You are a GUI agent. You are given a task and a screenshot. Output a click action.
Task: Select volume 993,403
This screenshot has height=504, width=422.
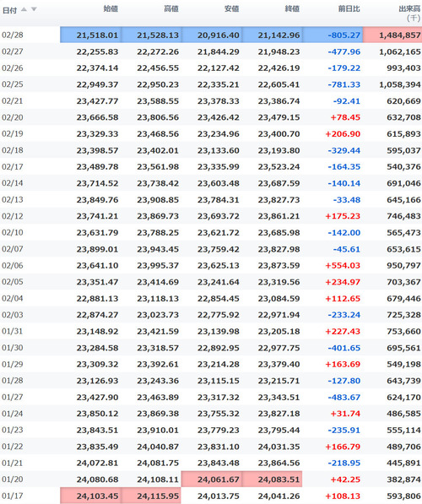tap(403, 68)
